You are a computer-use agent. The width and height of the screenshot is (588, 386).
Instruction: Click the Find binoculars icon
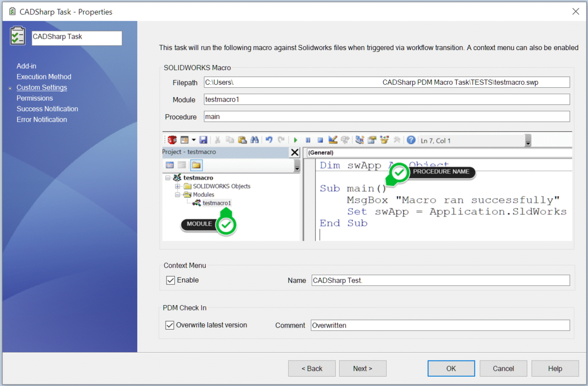pyautogui.click(x=254, y=140)
